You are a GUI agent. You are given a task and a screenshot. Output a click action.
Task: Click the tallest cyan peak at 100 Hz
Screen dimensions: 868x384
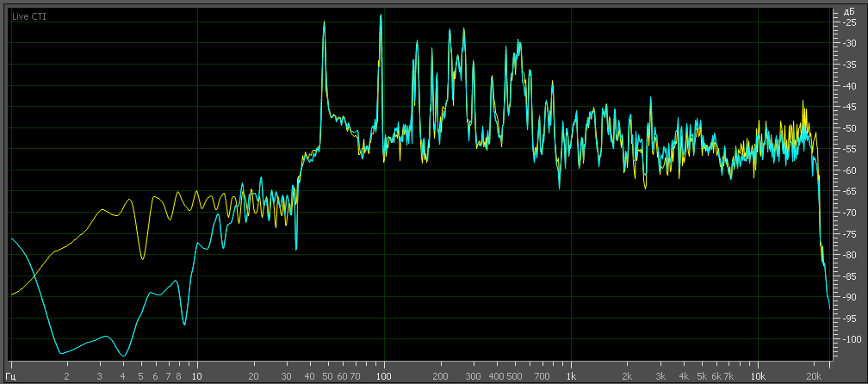(x=380, y=17)
